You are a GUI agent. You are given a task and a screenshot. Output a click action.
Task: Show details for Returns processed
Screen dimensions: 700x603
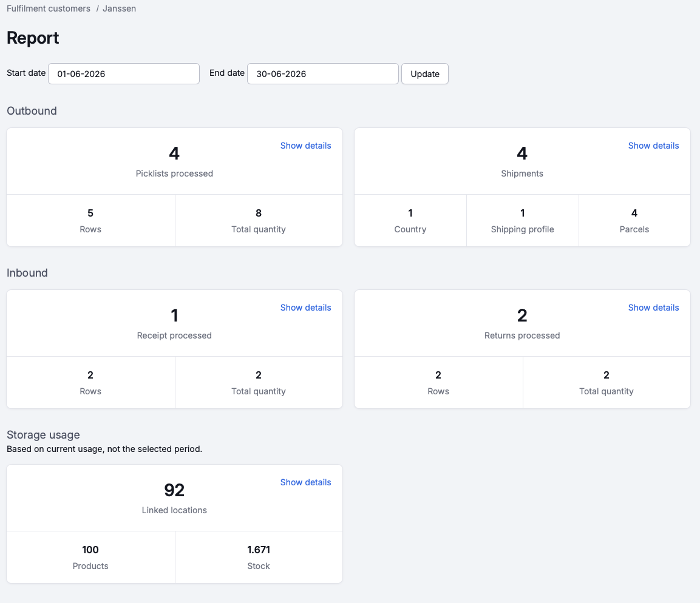654,308
